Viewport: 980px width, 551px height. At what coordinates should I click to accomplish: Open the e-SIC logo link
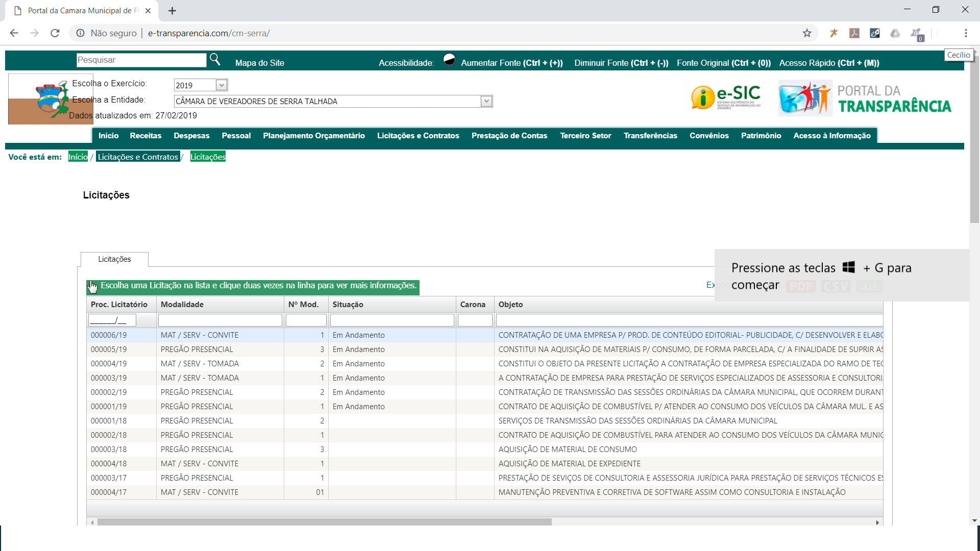[x=726, y=97]
